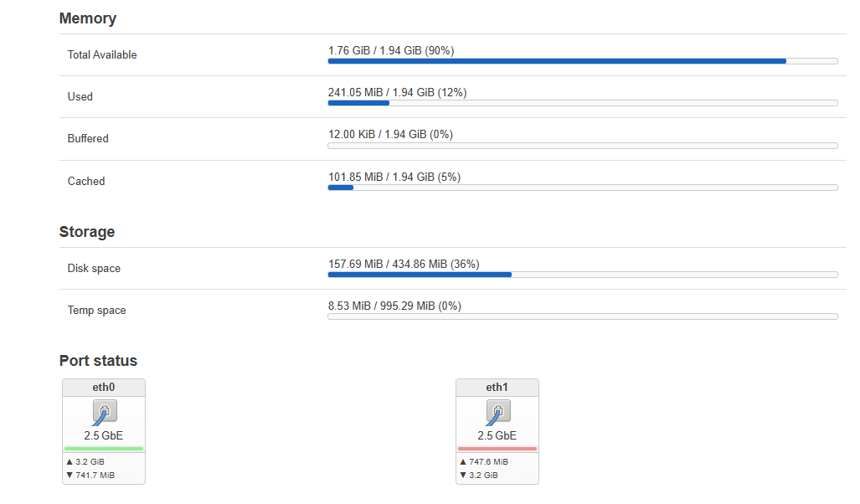This screenshot has width=860, height=504.
Task: Click the Disk space usage bar
Action: (582, 275)
